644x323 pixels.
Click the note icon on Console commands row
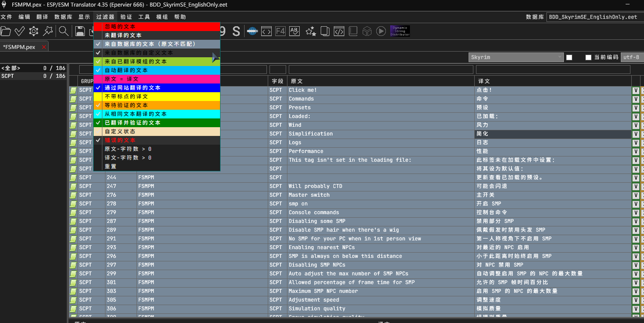pos(73,212)
